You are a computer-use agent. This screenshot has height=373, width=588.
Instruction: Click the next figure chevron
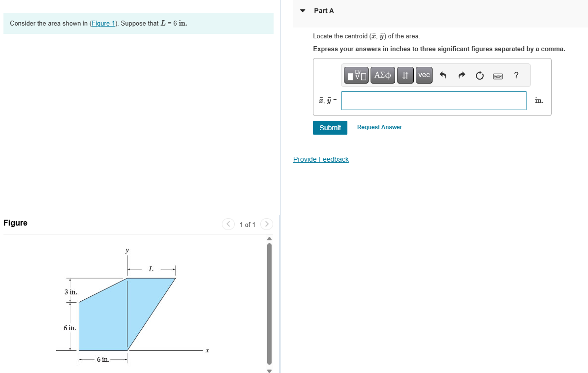266,224
